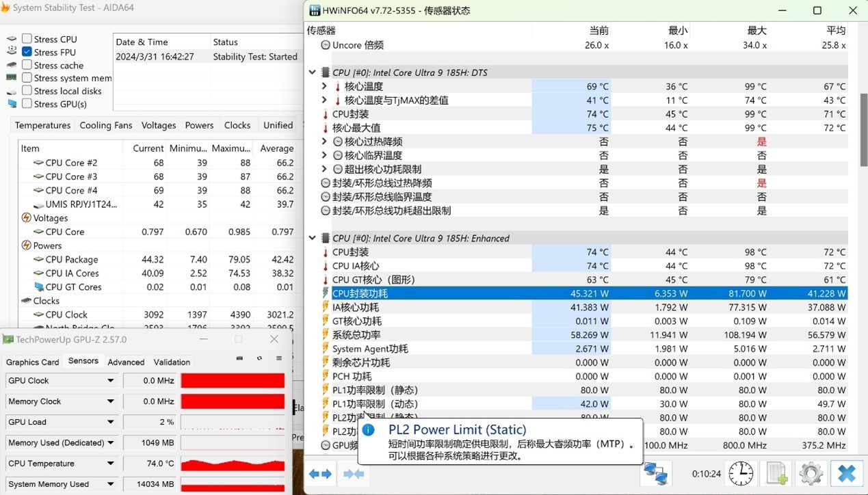This screenshot has height=495, width=868.
Task: Reset HWiNFO timer with the clock icon
Action: 741,473
